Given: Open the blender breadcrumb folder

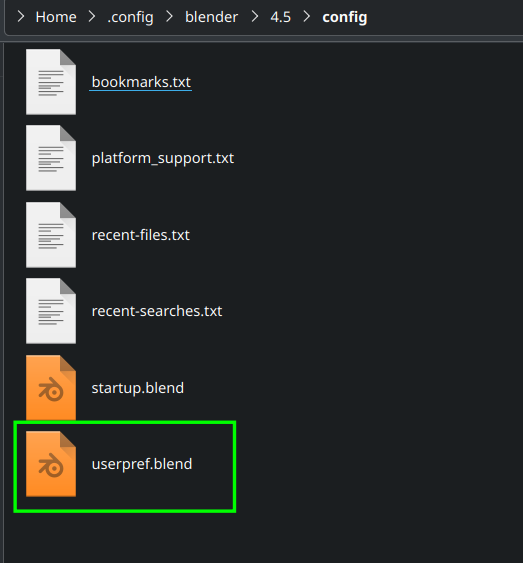Looking at the screenshot, I should click(211, 17).
